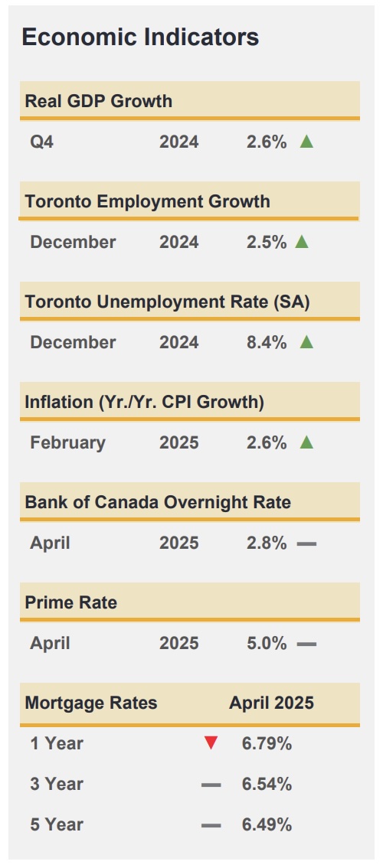Click green arrow next to Toronto Employment 2.5%
The width and height of the screenshot is (383, 868).
click(x=302, y=242)
